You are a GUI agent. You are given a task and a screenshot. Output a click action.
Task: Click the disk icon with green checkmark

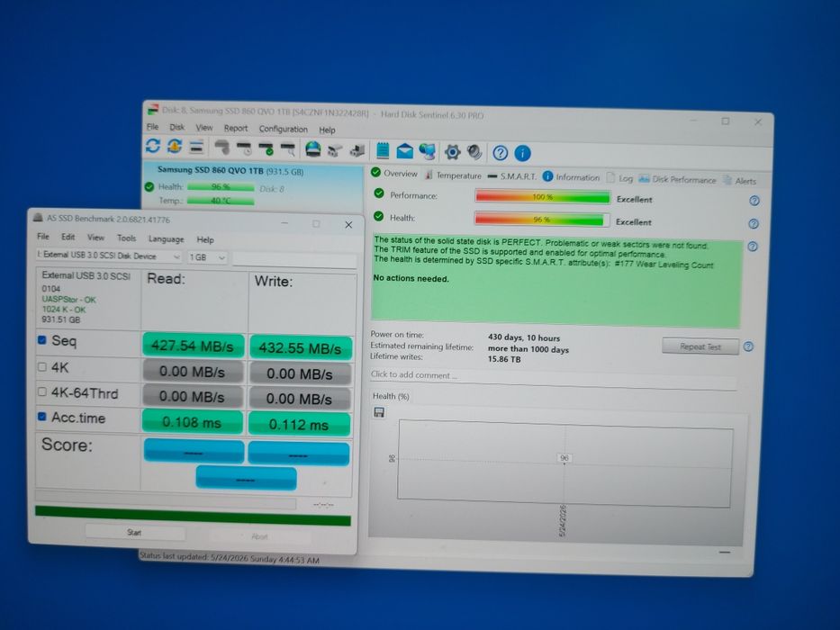[266, 148]
